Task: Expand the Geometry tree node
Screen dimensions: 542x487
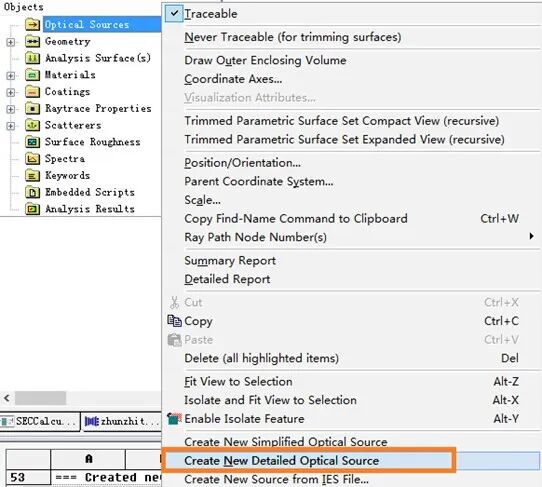Action: [x=11, y=42]
